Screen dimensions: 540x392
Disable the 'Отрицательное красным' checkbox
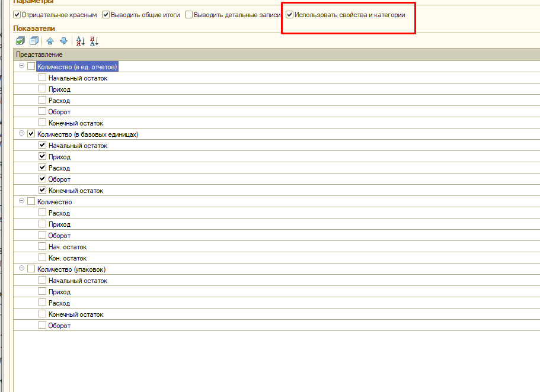coord(17,14)
